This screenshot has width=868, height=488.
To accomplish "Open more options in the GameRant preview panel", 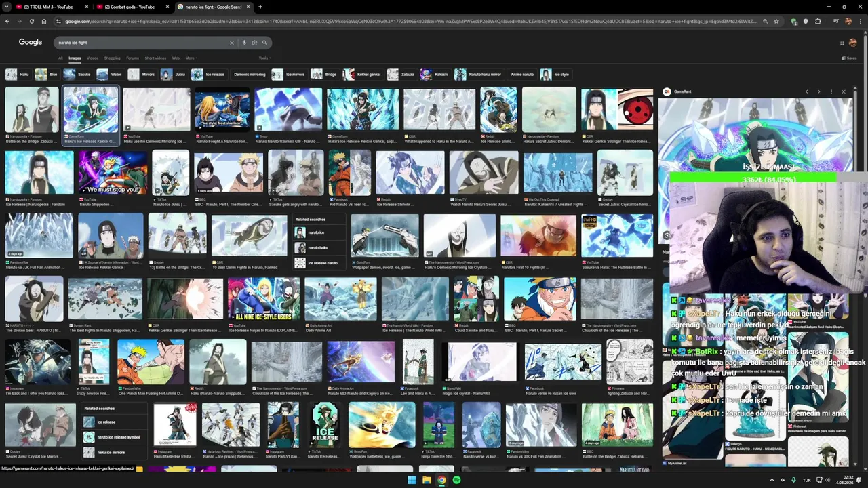I will (x=831, y=91).
